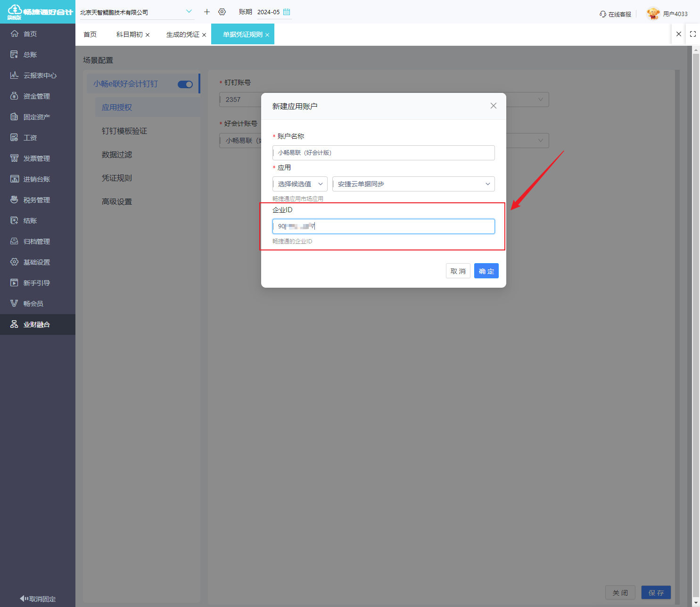The width and height of the screenshot is (700, 607).
Task: Click the fullscreen icon at top right
Action: coord(693,34)
